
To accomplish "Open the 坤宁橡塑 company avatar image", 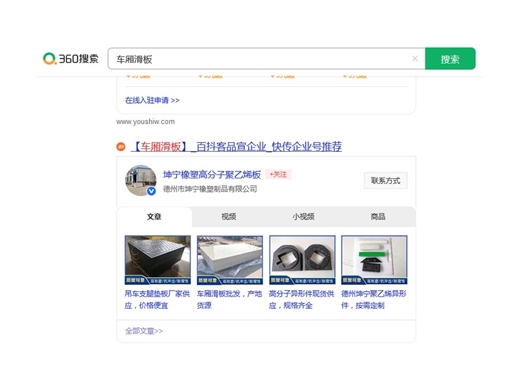I will (x=141, y=180).
